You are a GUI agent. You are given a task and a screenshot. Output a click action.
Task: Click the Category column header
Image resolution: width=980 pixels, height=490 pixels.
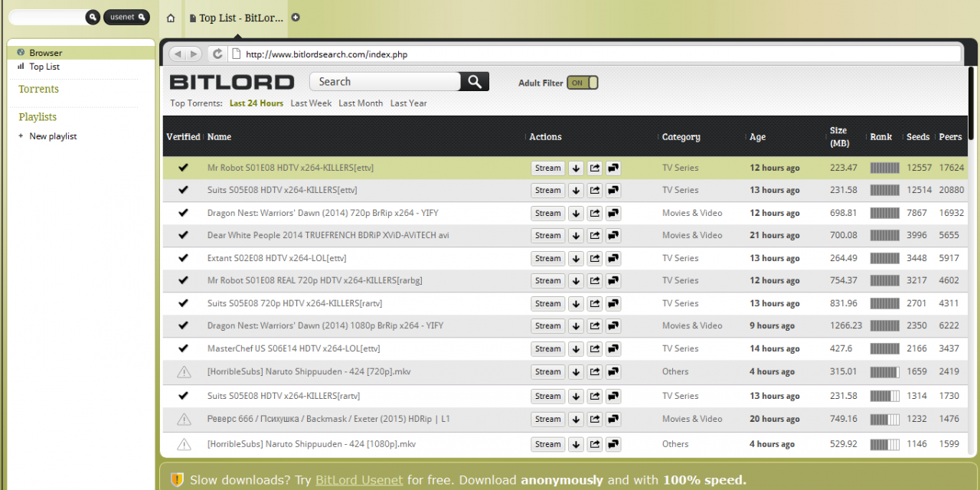pyautogui.click(x=681, y=137)
